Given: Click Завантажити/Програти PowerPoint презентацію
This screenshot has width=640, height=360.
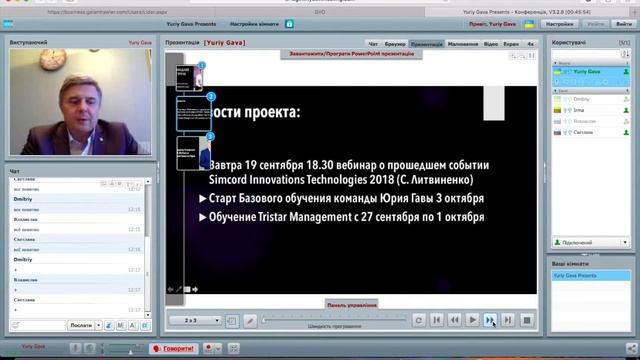Looking at the screenshot, I should coord(351,54).
